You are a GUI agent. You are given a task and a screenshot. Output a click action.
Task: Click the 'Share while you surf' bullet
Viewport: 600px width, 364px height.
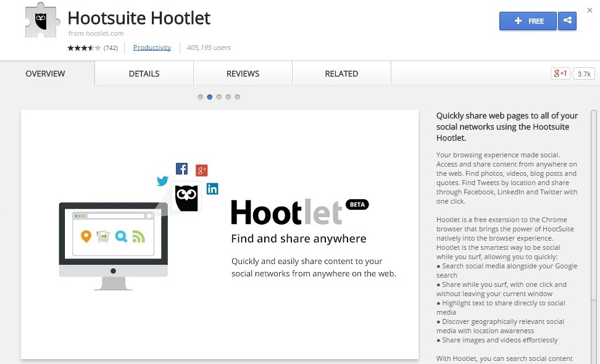click(x=501, y=289)
